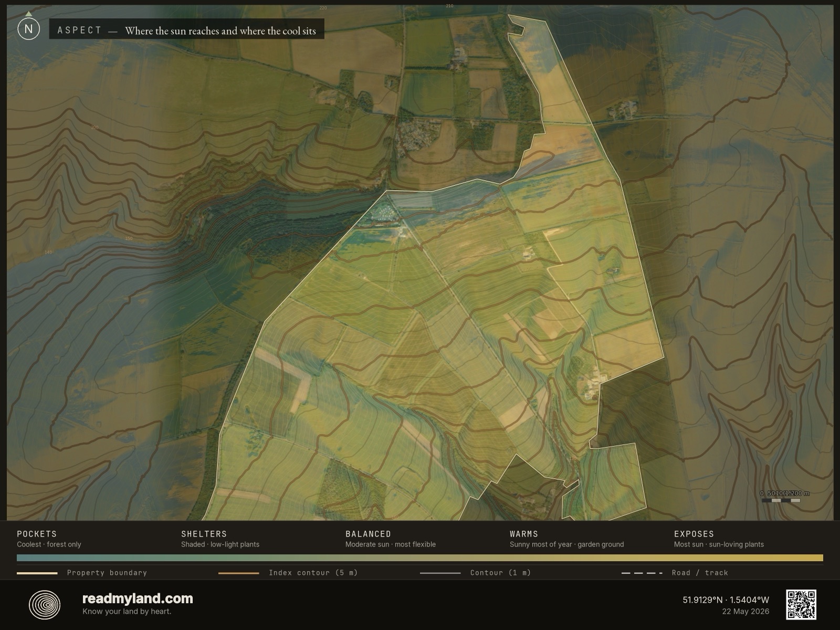Image resolution: width=840 pixels, height=630 pixels.
Task: Click the 200 contour label on map
Action: pyautogui.click(x=94, y=128)
